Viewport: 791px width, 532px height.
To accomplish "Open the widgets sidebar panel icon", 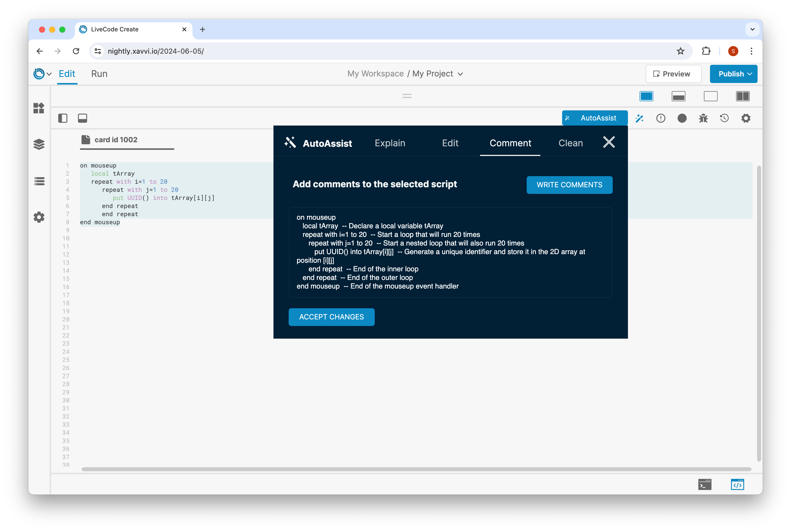I will pyautogui.click(x=39, y=108).
